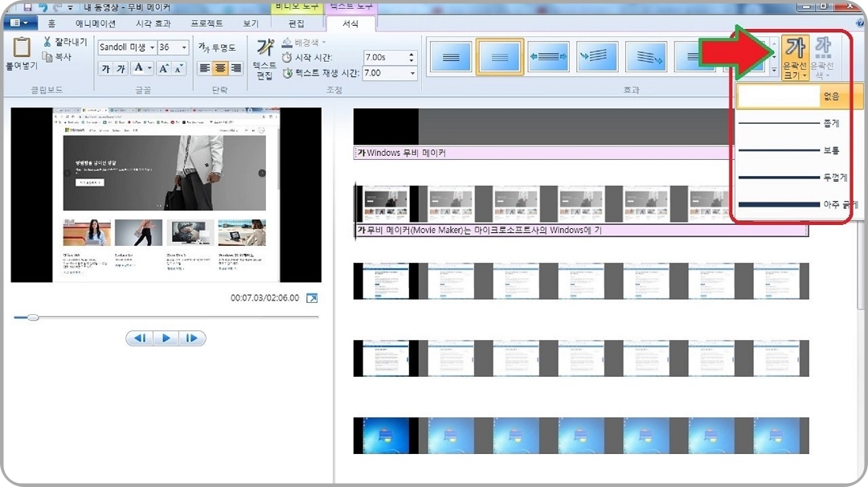Align caption text to the right

(x=235, y=68)
